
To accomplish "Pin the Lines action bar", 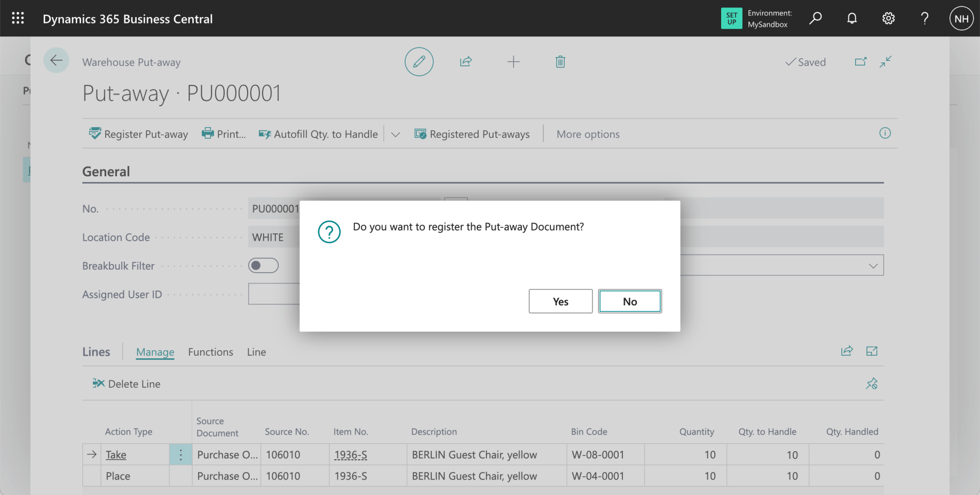I will (x=872, y=383).
